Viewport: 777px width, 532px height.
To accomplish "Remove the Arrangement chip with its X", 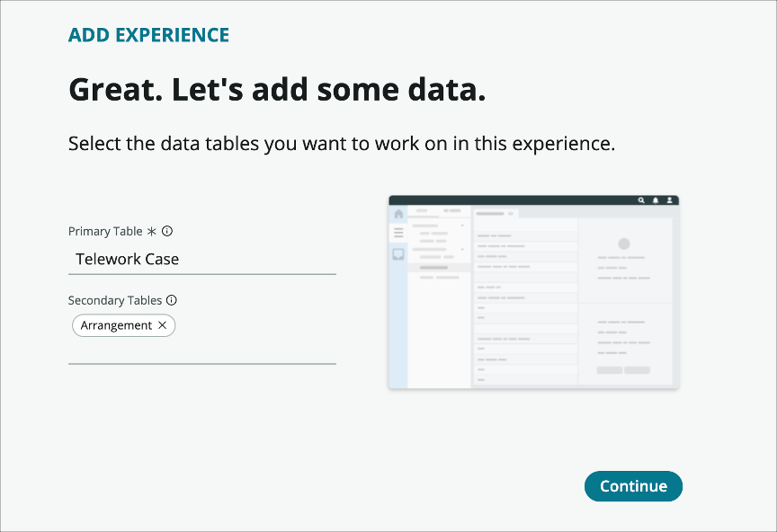I will coord(163,325).
